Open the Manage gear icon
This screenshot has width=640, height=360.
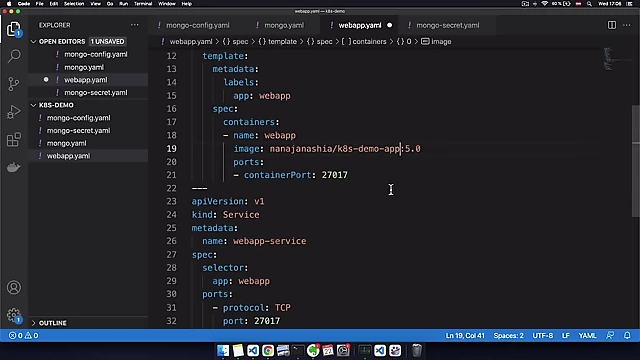click(13, 315)
